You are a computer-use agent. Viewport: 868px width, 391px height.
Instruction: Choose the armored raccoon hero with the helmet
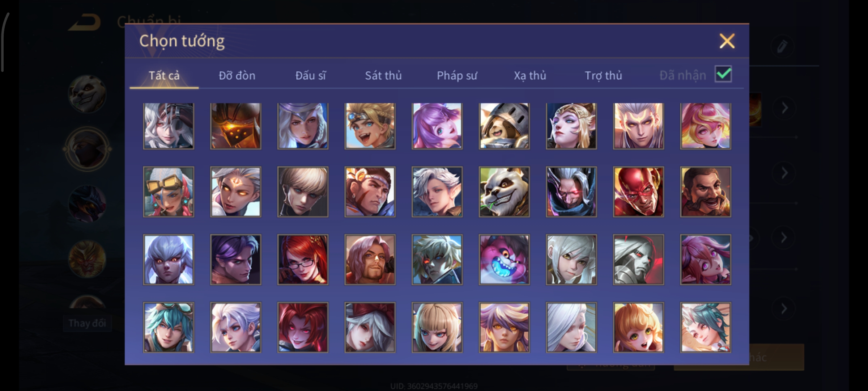(x=504, y=126)
